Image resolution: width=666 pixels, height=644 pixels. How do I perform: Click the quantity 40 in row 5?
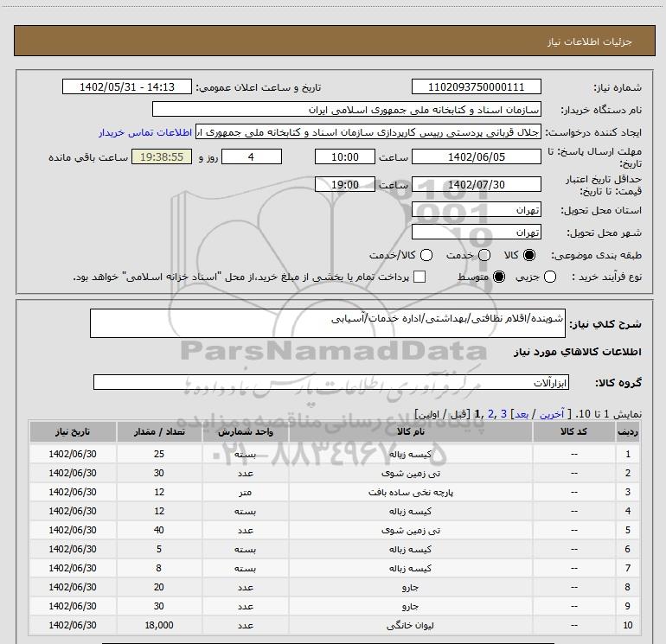(159, 530)
